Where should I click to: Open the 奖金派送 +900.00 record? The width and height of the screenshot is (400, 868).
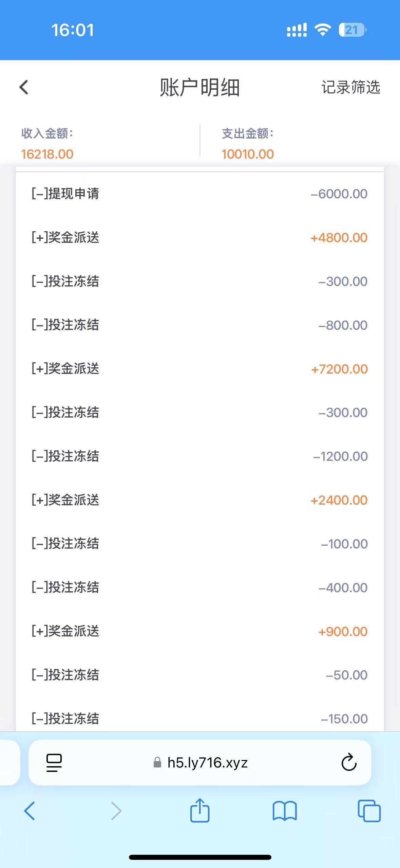[199, 631]
